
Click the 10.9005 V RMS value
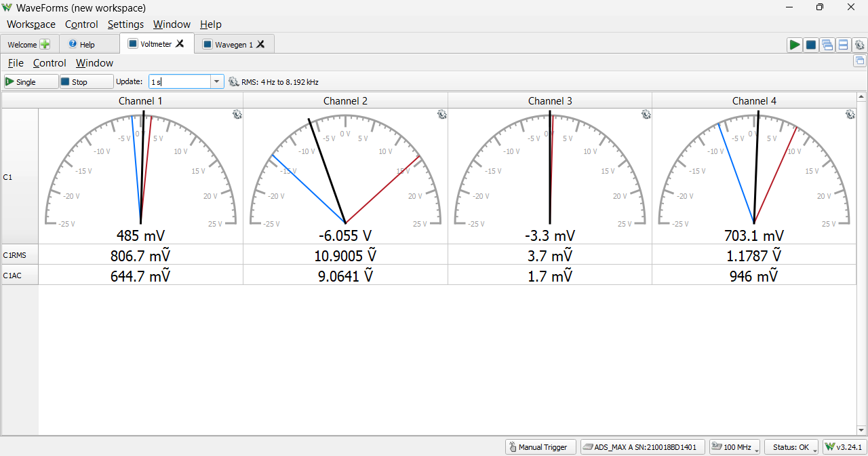(345, 256)
